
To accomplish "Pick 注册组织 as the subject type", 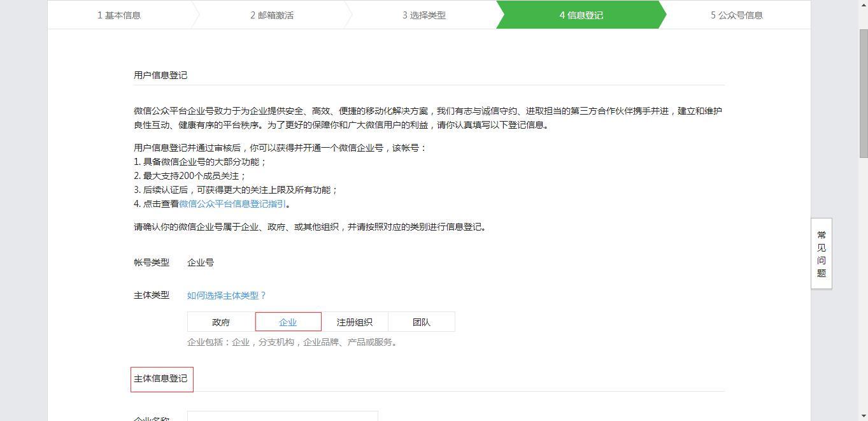I will point(355,322).
